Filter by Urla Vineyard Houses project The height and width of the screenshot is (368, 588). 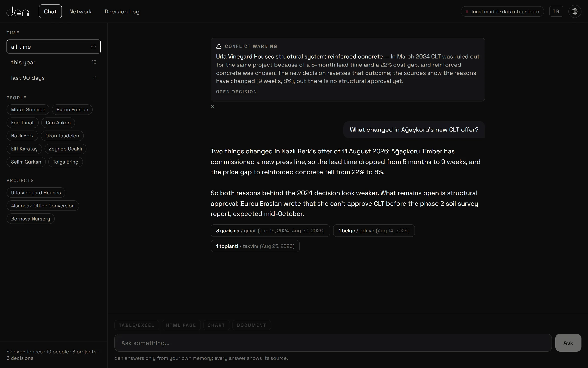point(36,193)
